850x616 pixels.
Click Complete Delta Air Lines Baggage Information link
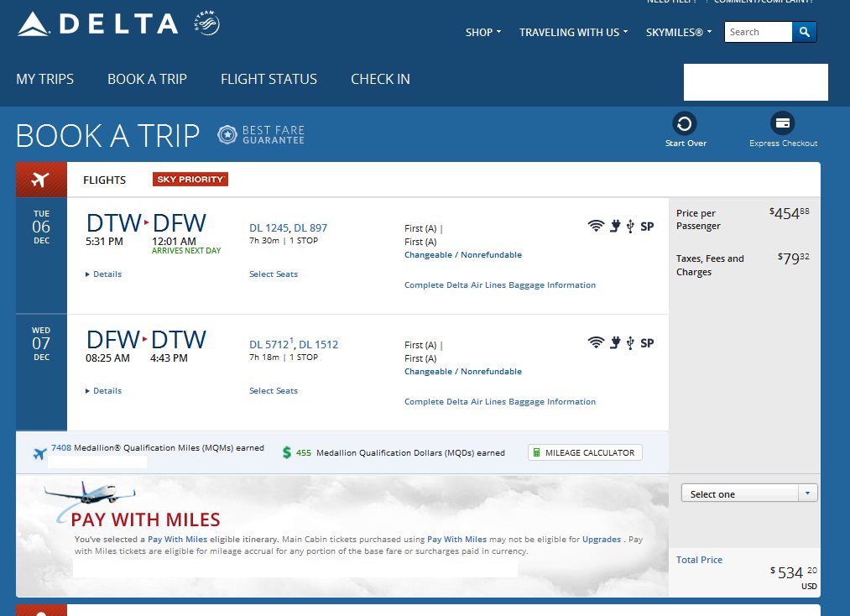(x=499, y=285)
